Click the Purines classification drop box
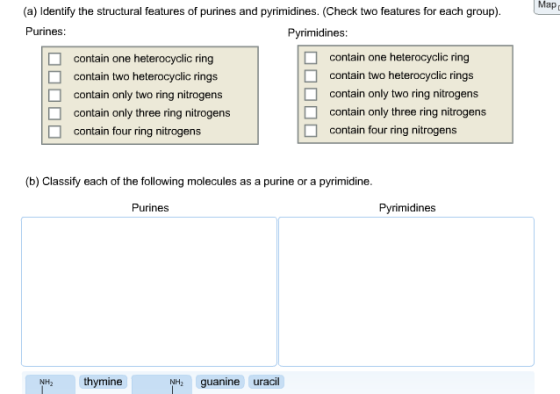 point(149,291)
